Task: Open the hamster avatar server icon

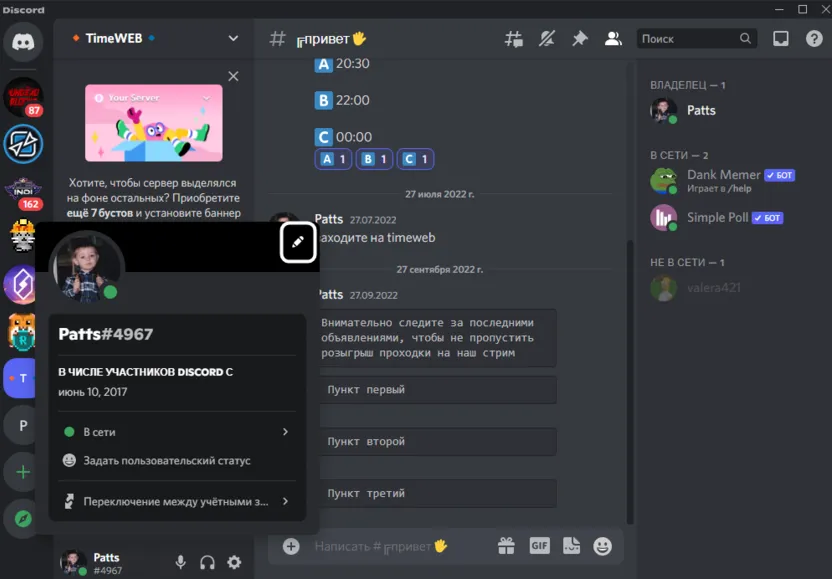Action: [x=21, y=332]
